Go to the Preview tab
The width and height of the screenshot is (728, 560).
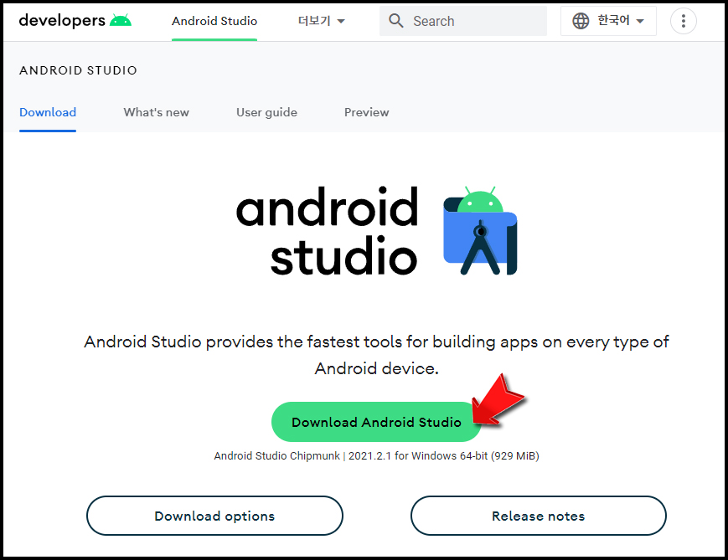366,112
